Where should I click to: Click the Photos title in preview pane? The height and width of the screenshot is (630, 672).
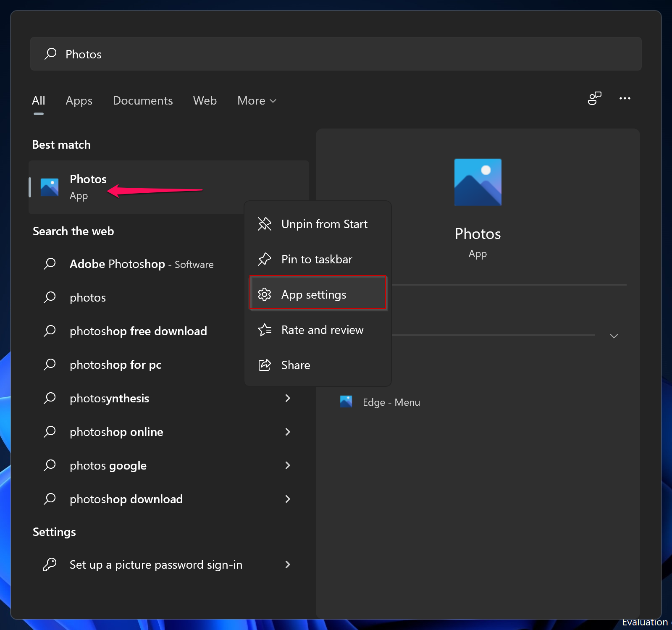point(478,234)
